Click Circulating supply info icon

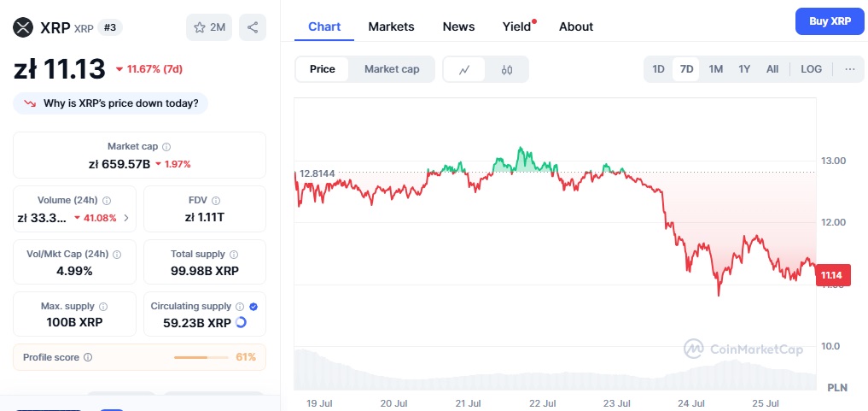[240, 306]
